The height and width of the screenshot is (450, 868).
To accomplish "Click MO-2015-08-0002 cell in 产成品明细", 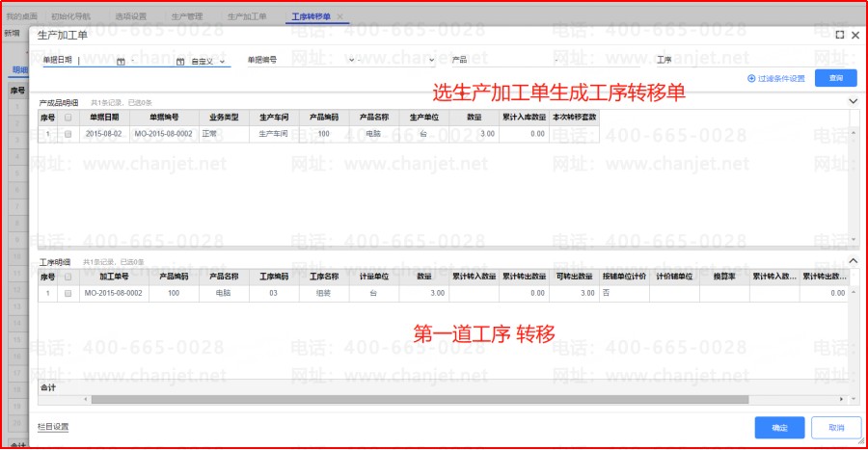I will pos(164,134).
